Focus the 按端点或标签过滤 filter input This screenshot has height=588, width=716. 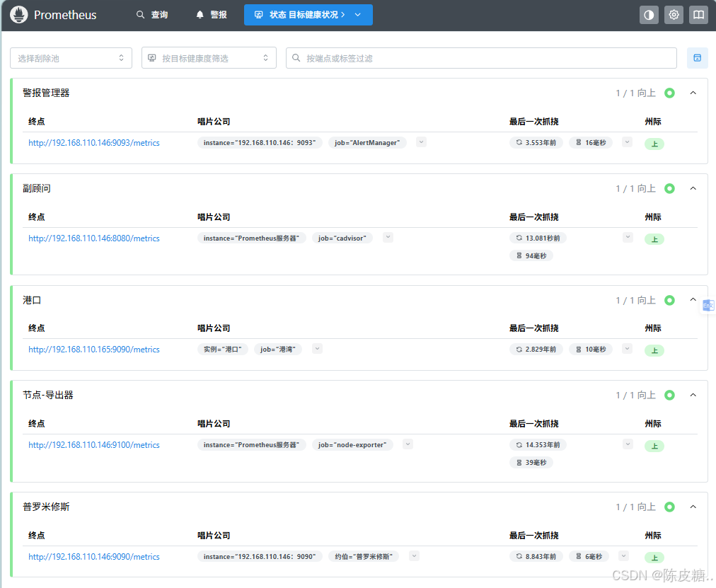pyautogui.click(x=481, y=58)
